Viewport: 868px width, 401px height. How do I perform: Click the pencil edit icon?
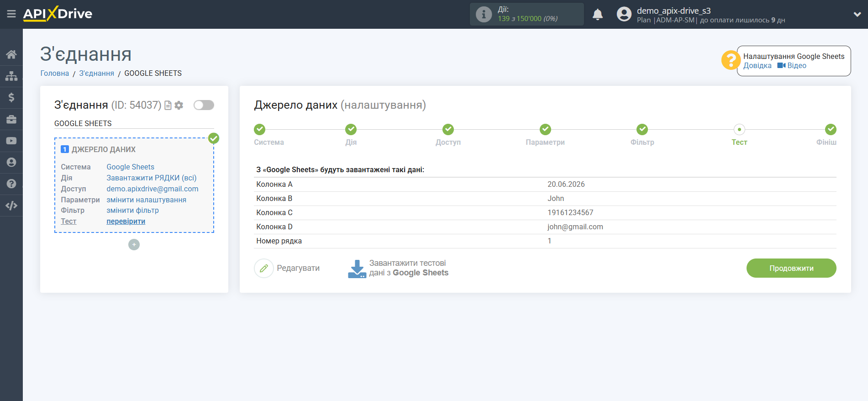pos(263,268)
